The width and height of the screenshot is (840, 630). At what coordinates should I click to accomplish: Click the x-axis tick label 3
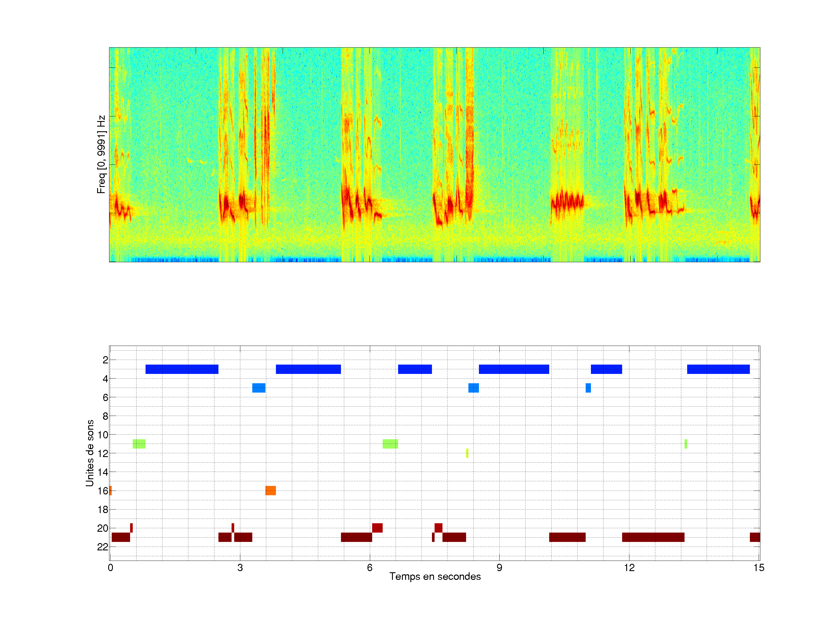coord(240,568)
